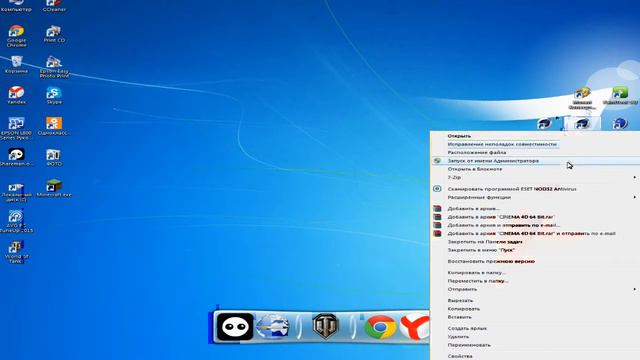The width and height of the screenshot is (640, 360).
Task: Select the World of Tanks desktop shortcut
Action: click(x=16, y=252)
